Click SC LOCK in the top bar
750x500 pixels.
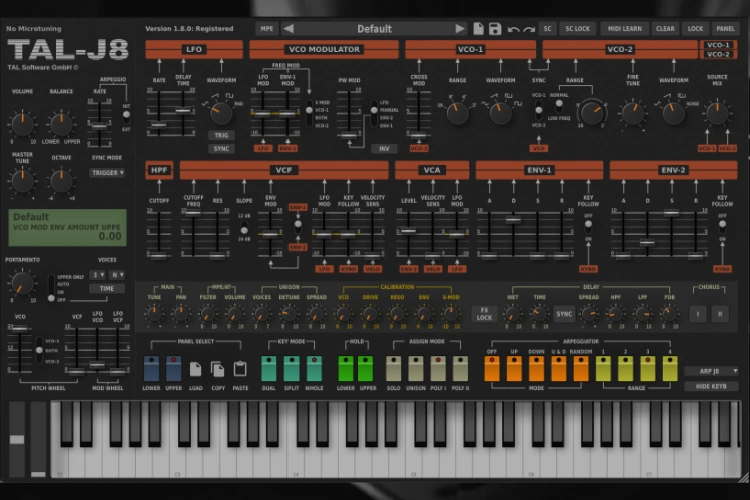point(577,29)
